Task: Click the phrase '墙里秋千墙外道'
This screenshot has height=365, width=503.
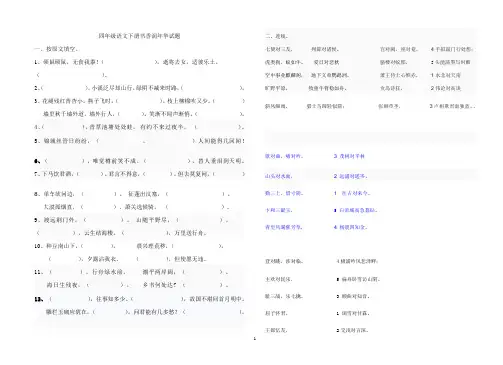Action: (63, 114)
